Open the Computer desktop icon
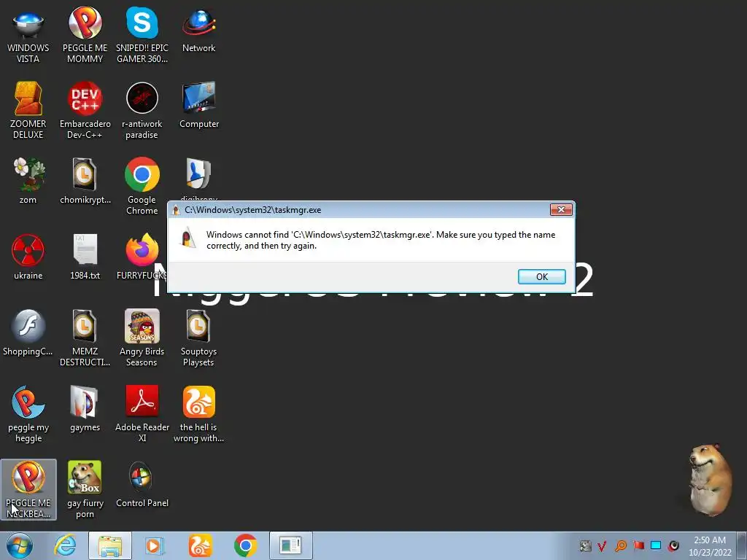Image resolution: width=747 pixels, height=560 pixels. pyautogui.click(x=198, y=106)
